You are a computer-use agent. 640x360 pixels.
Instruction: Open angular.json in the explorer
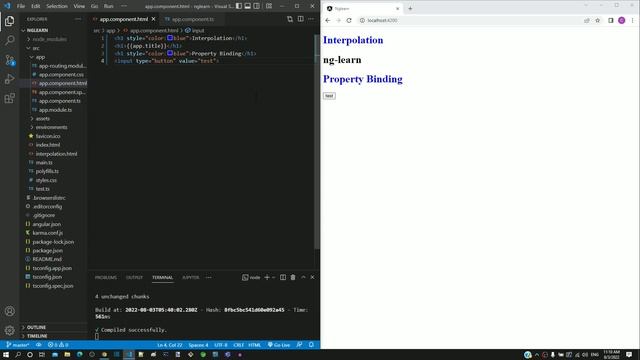(x=47, y=224)
